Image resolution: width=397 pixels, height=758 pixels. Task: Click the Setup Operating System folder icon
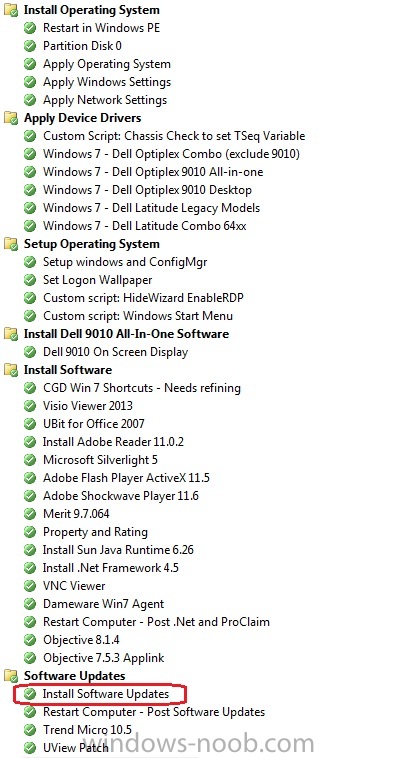click(x=11, y=244)
